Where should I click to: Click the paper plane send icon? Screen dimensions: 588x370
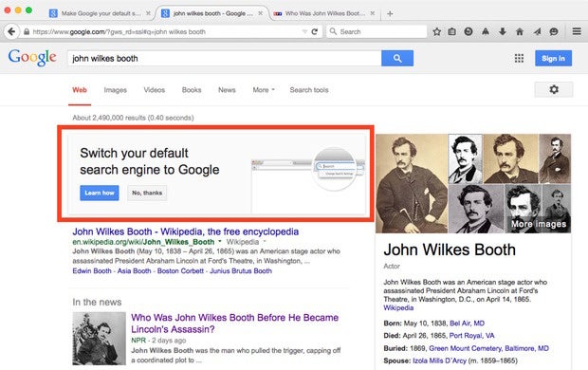(x=537, y=32)
